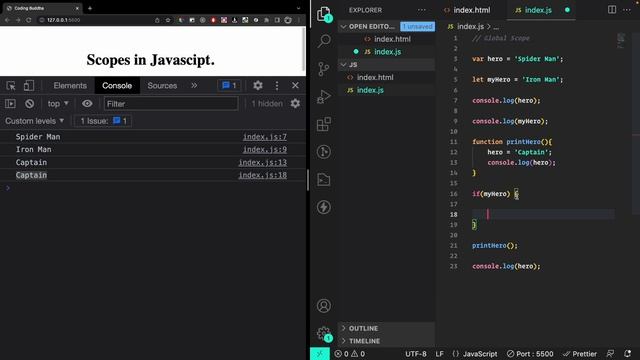
Task: Switch to the Elements tab
Action: [x=70, y=85]
